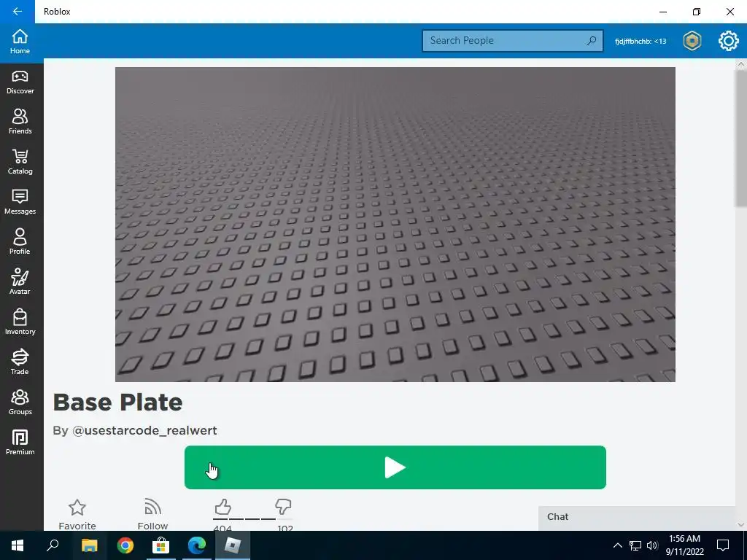
Task: Give the game a thumbs up
Action: tap(222, 507)
